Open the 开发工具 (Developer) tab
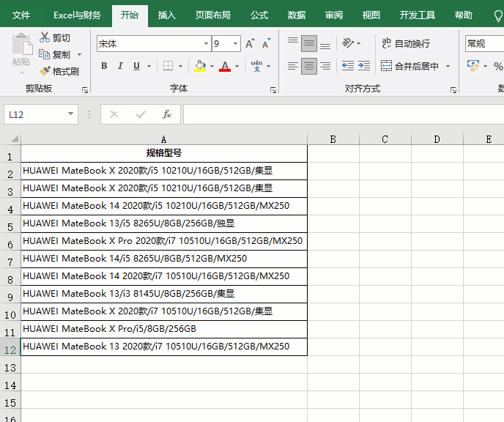Image resolution: width=504 pixels, height=422 pixels. click(418, 15)
